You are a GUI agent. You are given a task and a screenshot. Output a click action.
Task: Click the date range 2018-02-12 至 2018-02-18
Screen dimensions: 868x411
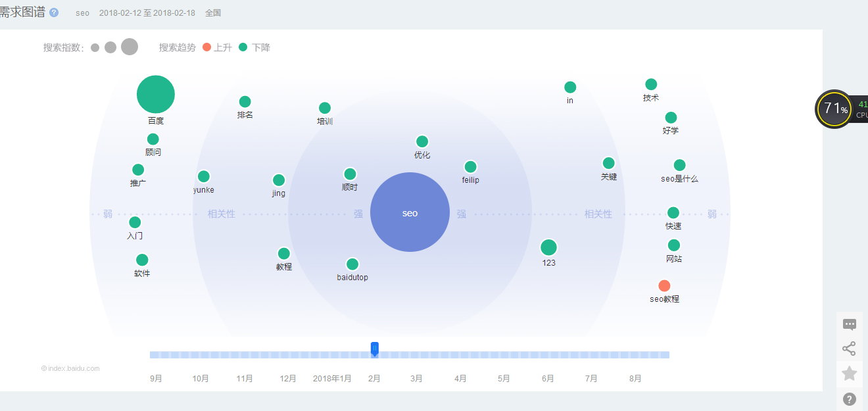point(147,13)
